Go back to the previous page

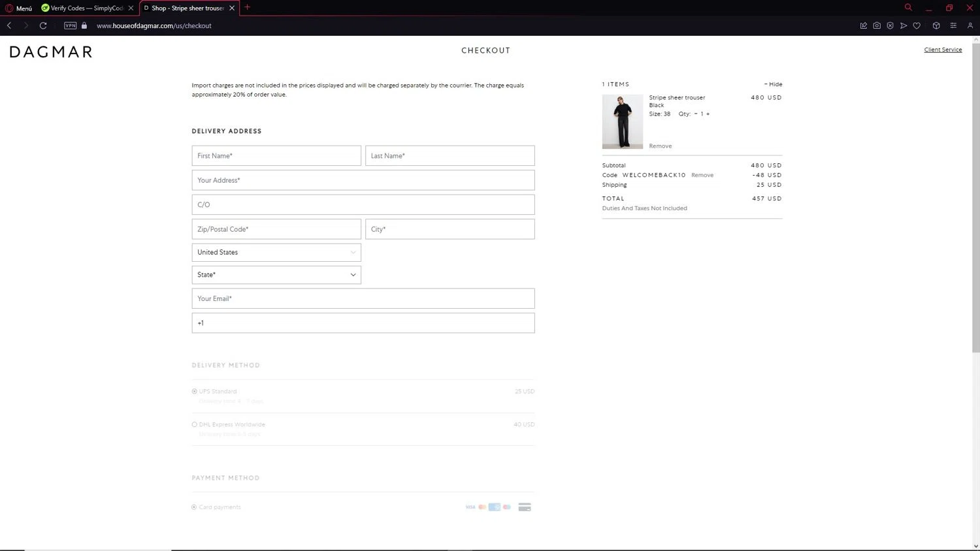(9, 25)
